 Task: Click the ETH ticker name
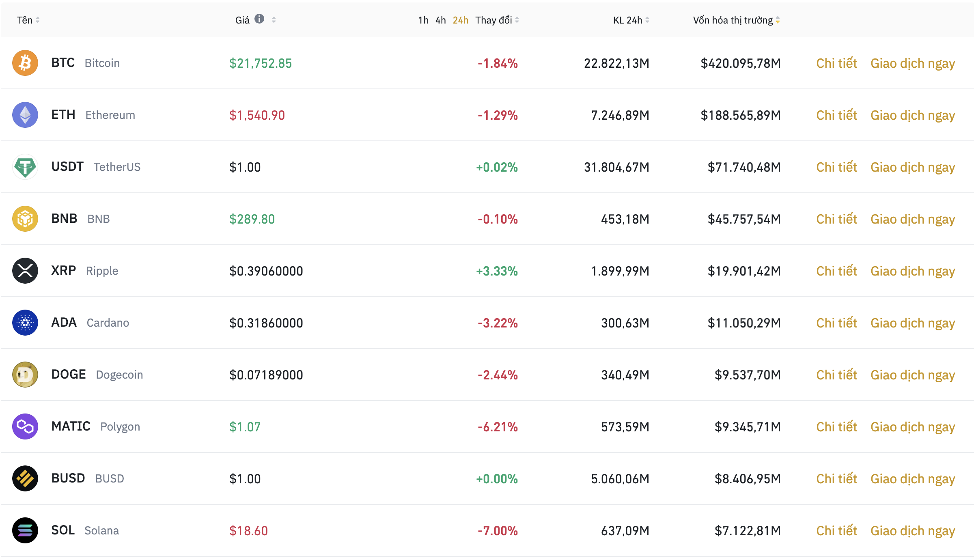(x=63, y=115)
